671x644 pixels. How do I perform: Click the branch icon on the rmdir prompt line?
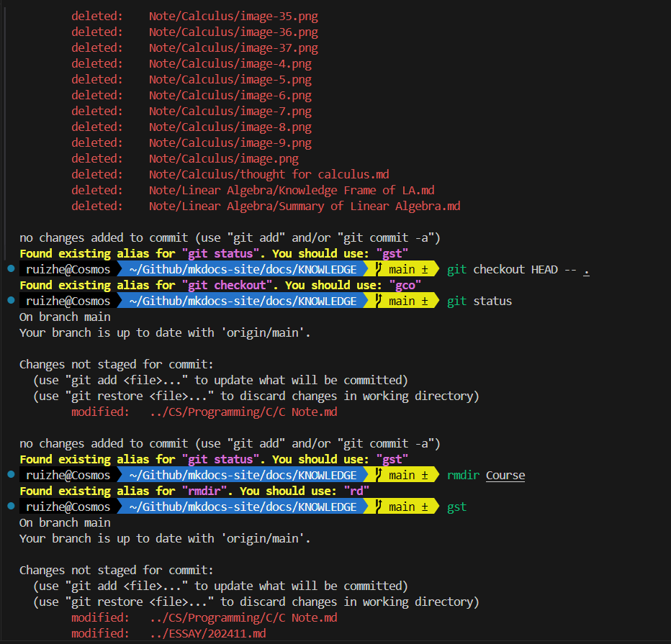[x=378, y=475]
